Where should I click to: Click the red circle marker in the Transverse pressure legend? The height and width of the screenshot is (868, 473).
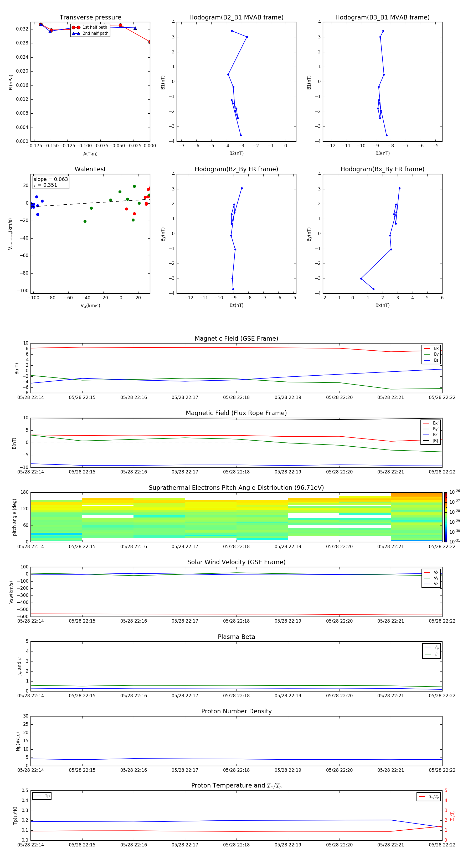[x=76, y=27]
